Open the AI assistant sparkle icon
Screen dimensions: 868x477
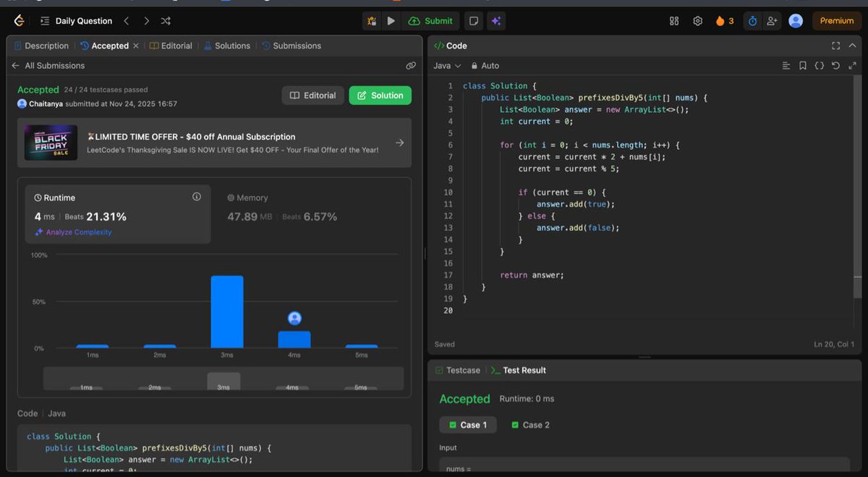pos(496,21)
